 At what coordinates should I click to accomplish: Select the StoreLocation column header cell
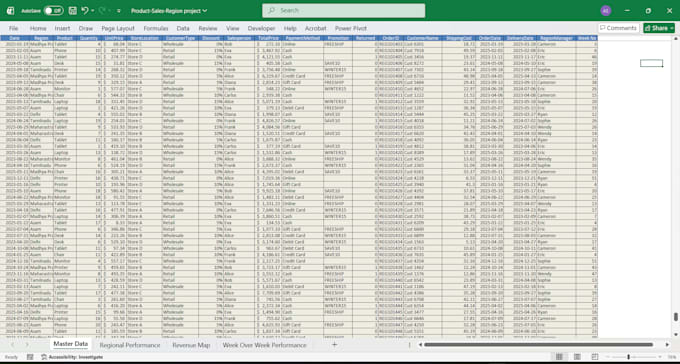[x=144, y=38]
